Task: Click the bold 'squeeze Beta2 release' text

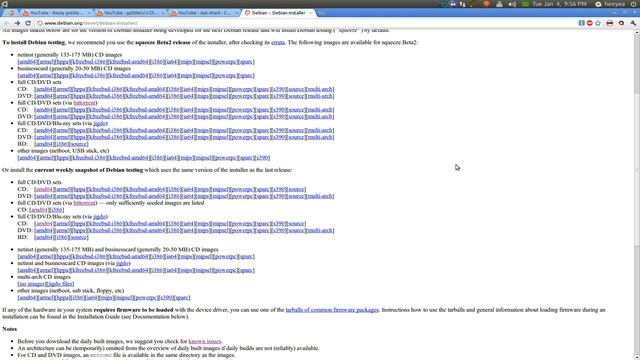Action: click(162, 42)
